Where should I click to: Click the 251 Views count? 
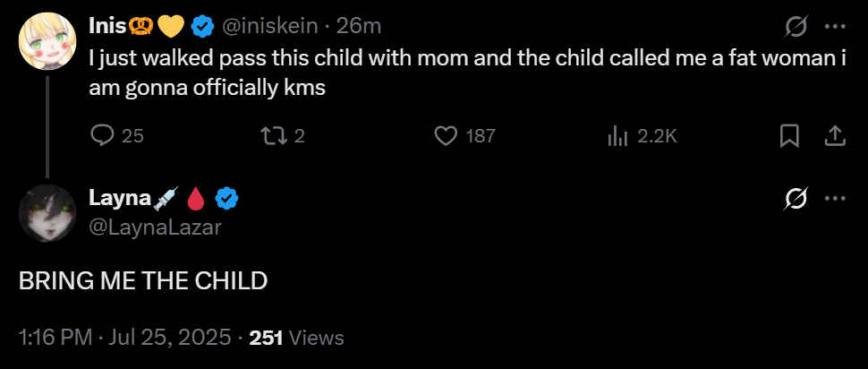[x=296, y=338]
